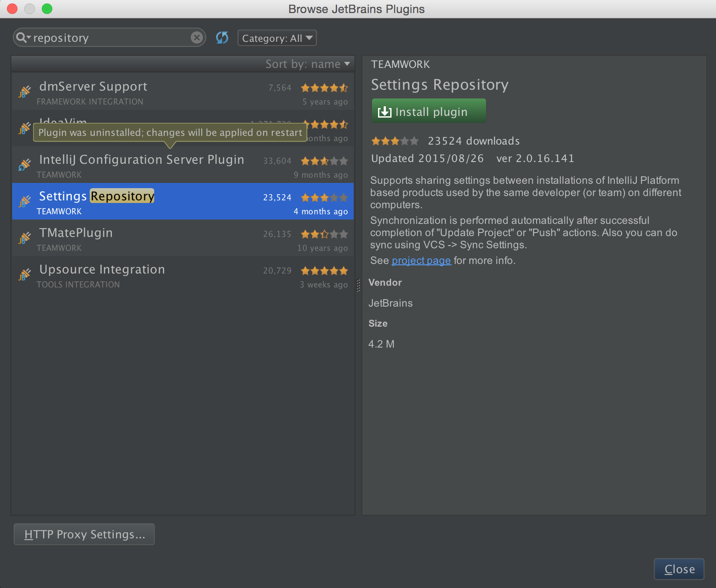Viewport: 716px width, 588px height.
Task: Click the TOOLS INTEGRATION category label
Action: [x=78, y=284]
